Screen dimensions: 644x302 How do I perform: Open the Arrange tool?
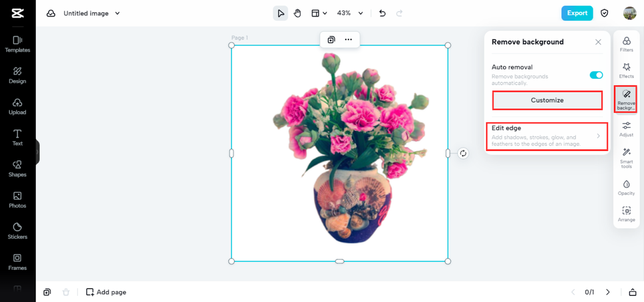(x=626, y=214)
